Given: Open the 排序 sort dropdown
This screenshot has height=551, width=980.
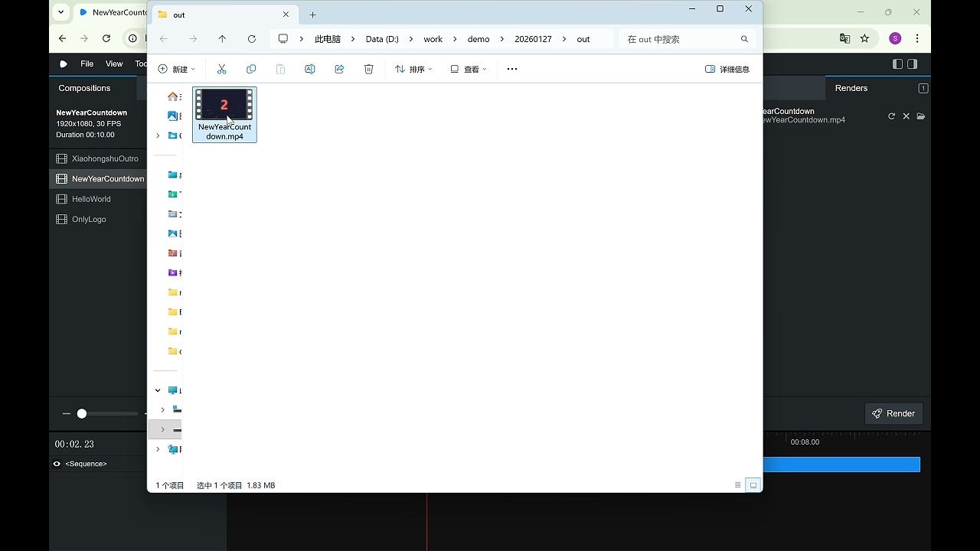Looking at the screenshot, I should pos(413,69).
